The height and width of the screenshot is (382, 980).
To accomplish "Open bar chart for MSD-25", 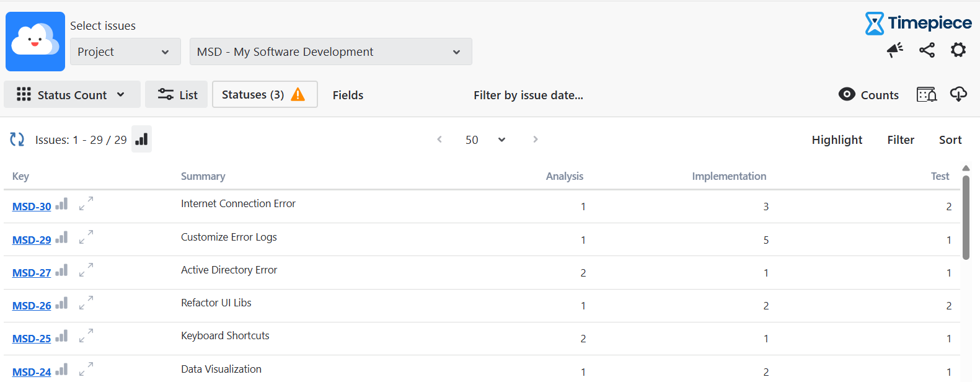I will 61,336.
